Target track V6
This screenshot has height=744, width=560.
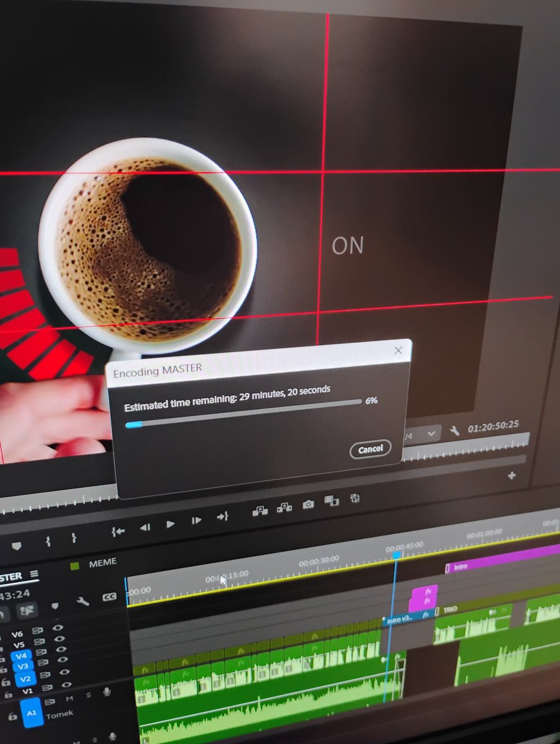[x=17, y=635]
